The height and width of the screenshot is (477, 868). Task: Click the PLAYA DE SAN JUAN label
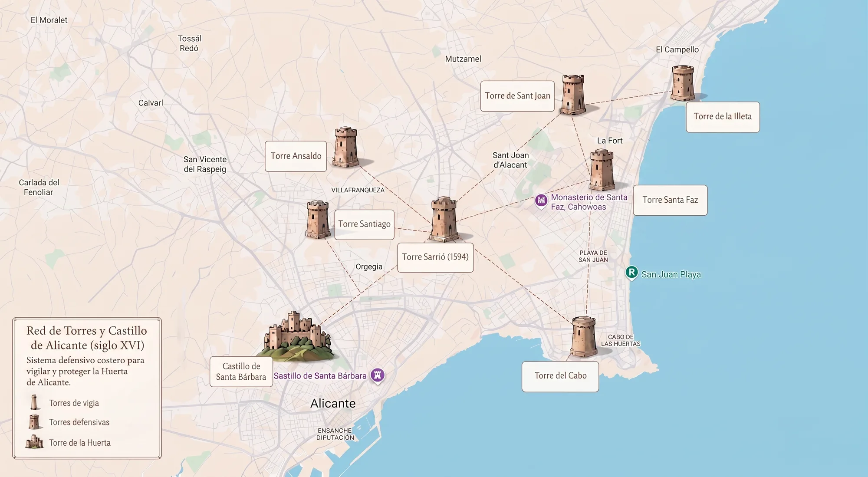coord(593,256)
